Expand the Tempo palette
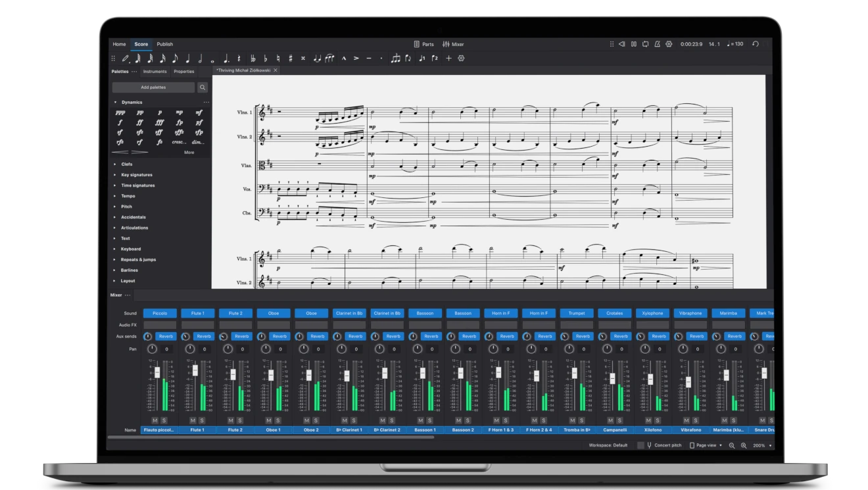 pos(116,196)
